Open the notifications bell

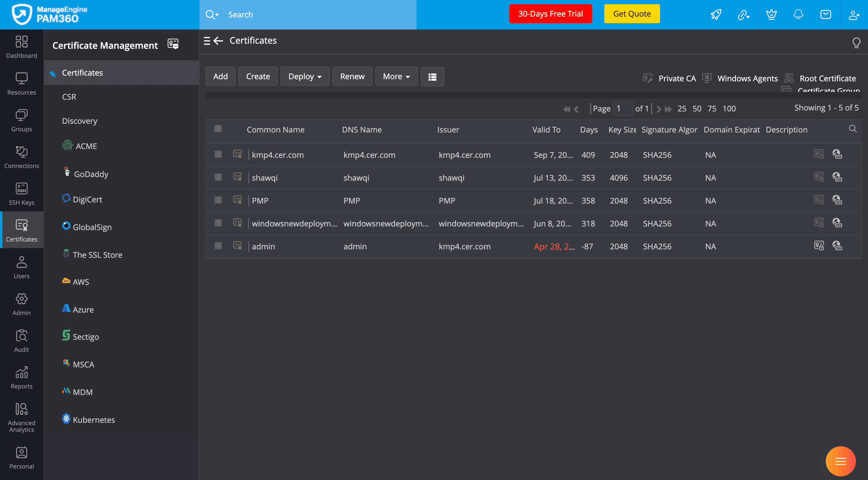[798, 14]
